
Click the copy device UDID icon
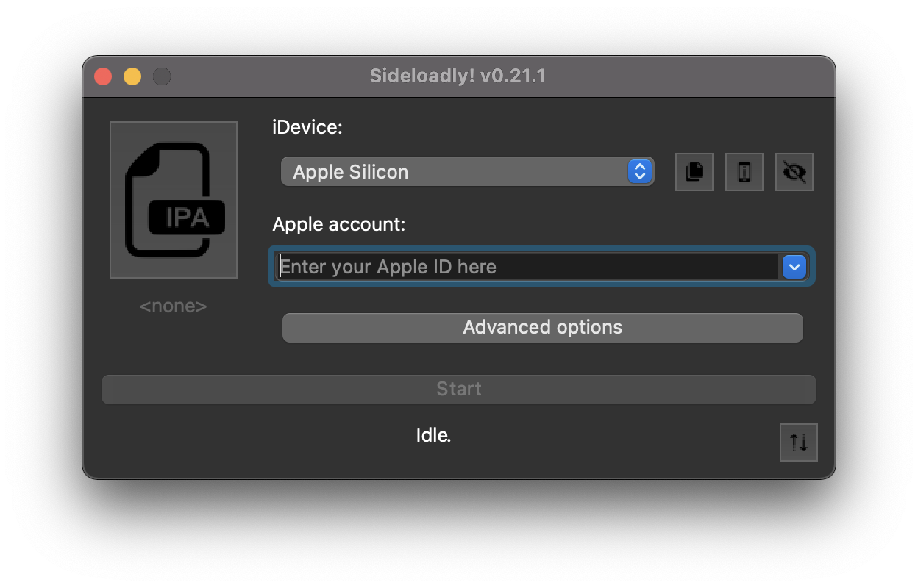[x=694, y=172]
